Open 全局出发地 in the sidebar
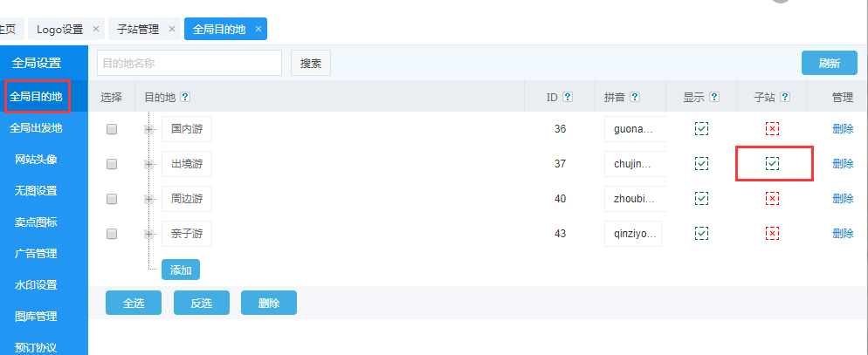 tap(37, 128)
